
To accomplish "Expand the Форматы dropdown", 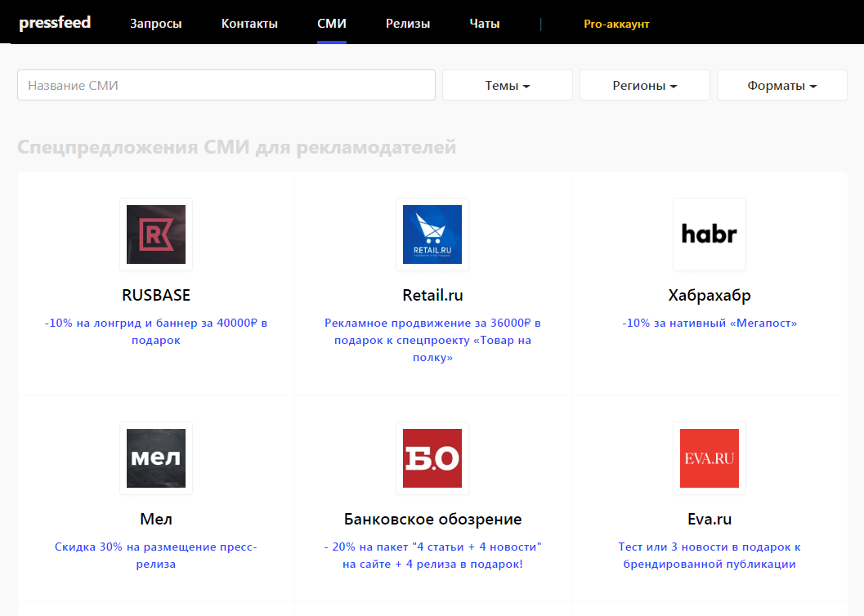I will point(781,85).
